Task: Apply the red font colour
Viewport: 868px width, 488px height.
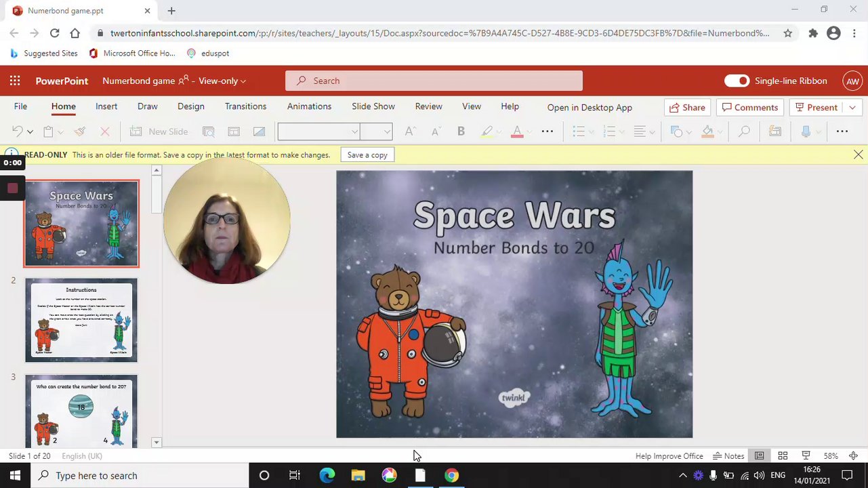Action: click(517, 131)
